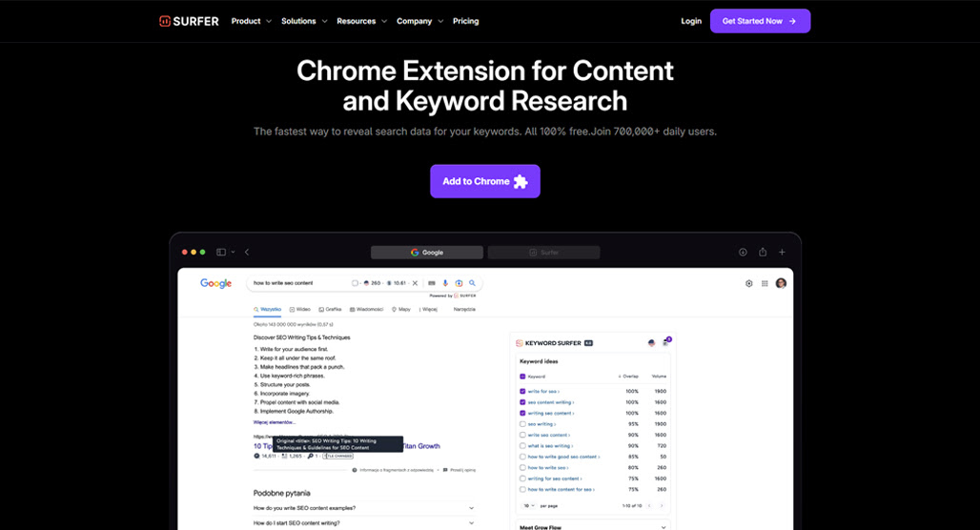Click the new tab plus icon

click(782, 252)
